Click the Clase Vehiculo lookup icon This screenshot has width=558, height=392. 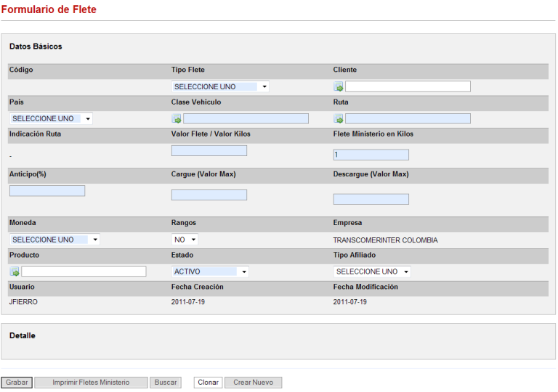(x=177, y=119)
